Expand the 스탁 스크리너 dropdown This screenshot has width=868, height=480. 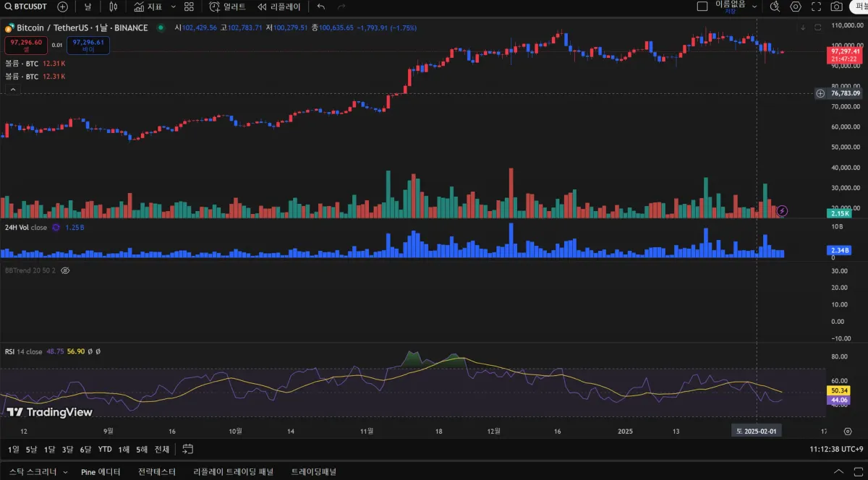pos(65,472)
